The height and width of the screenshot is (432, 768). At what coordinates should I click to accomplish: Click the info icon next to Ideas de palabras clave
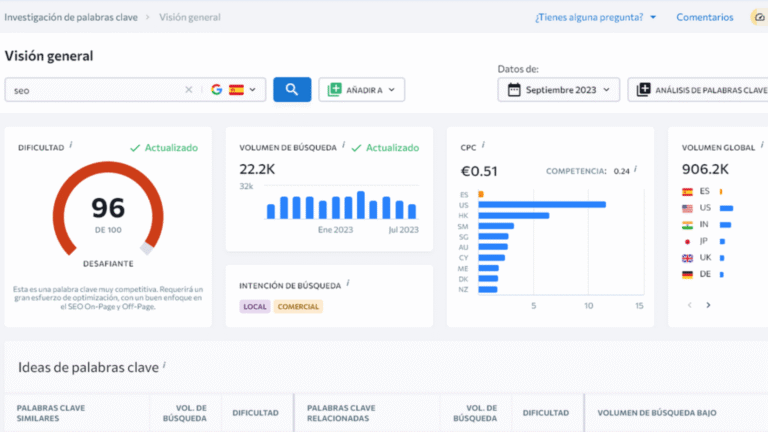(164, 365)
